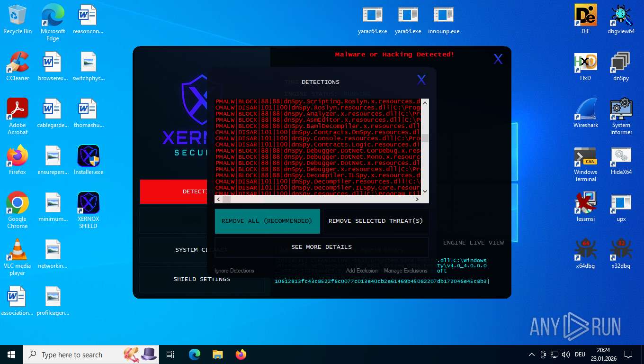This screenshot has height=364, width=644.
Task: Open CCleaner from the desktop
Action: (x=18, y=66)
